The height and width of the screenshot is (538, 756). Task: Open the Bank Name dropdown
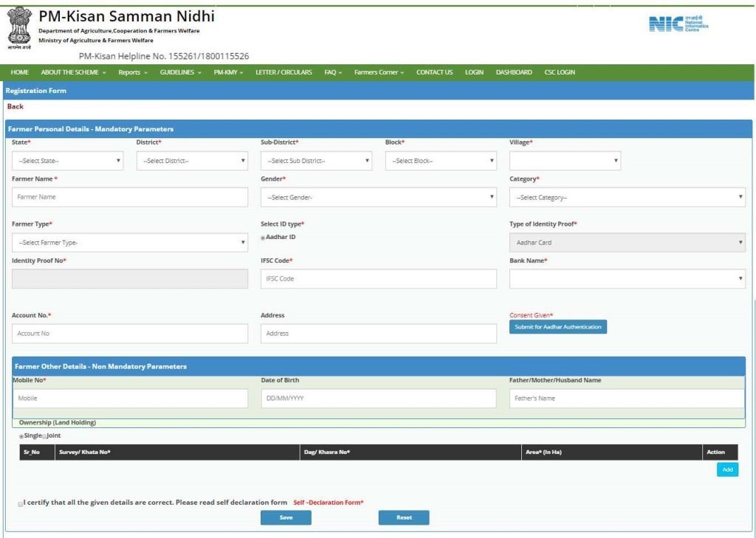tap(628, 279)
